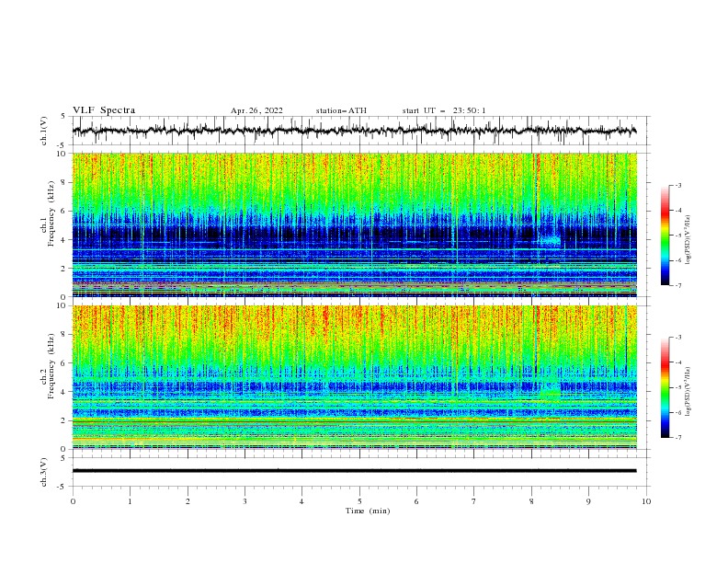Click the "ch.1(V)" waveform axis label
728x563 pixels.
(x=44, y=131)
